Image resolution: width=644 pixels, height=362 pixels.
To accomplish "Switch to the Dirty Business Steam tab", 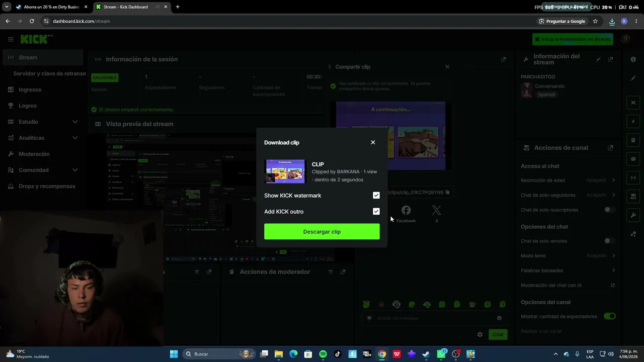I will coord(52,7).
